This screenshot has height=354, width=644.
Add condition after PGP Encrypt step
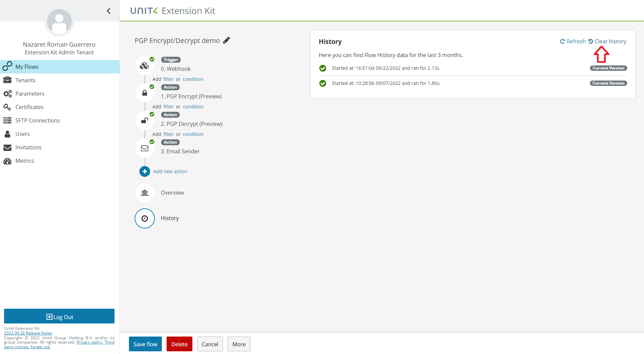[x=193, y=107]
